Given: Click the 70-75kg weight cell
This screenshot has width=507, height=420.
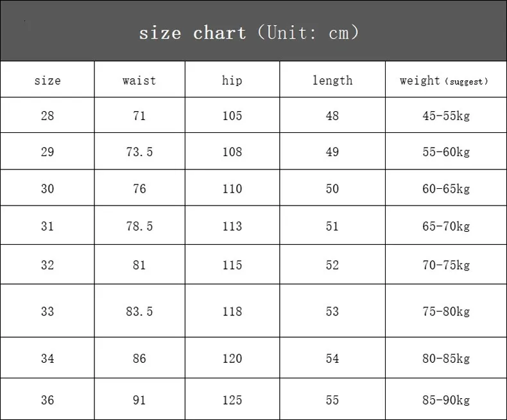Looking at the screenshot, I should tap(446, 265).
